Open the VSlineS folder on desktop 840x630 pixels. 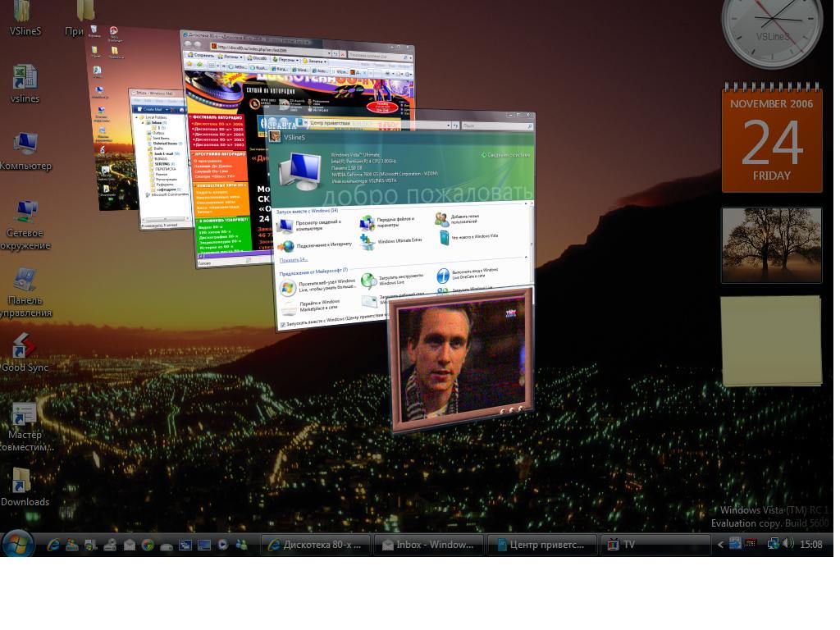[x=25, y=19]
